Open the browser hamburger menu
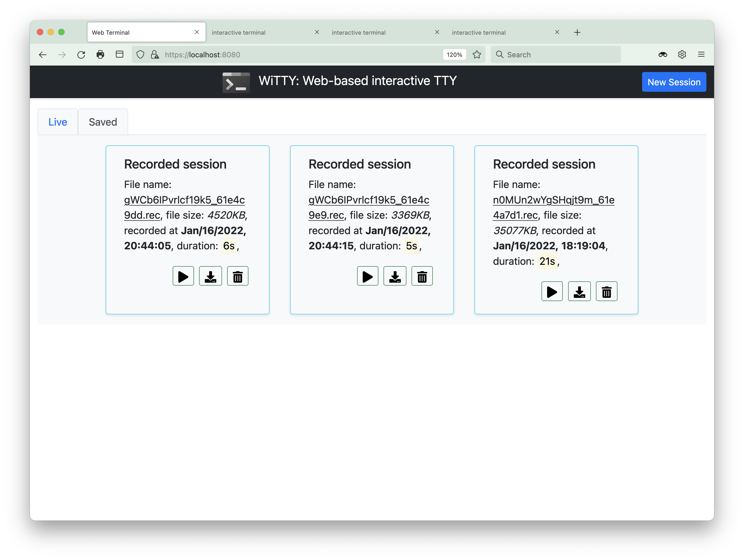Screen dimensions: 744x560 point(701,55)
